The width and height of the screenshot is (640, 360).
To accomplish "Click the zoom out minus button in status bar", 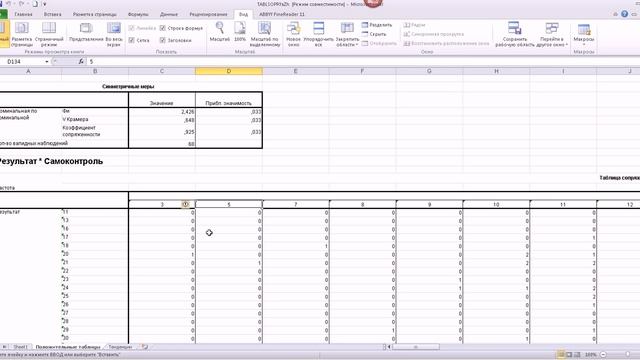I will point(603,354).
